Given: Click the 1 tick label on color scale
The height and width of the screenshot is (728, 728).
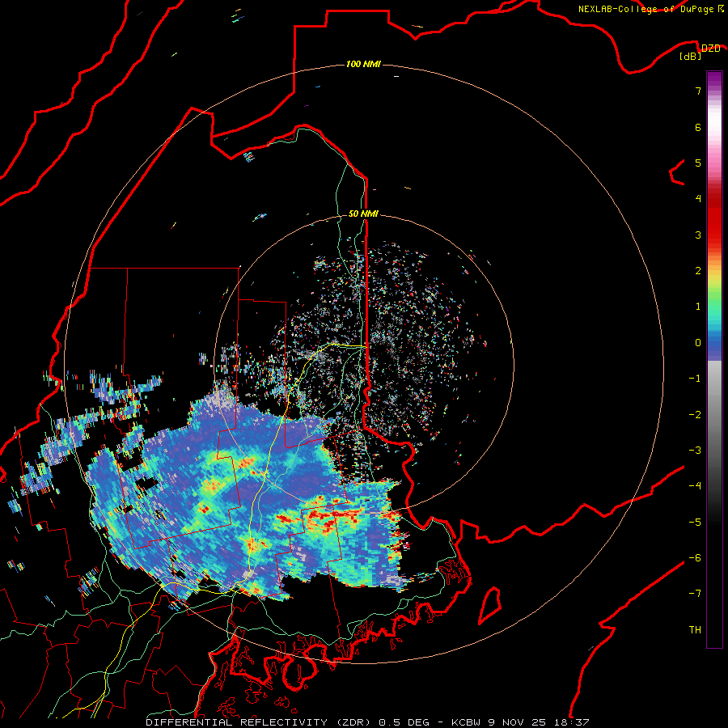Looking at the screenshot, I should (698, 307).
